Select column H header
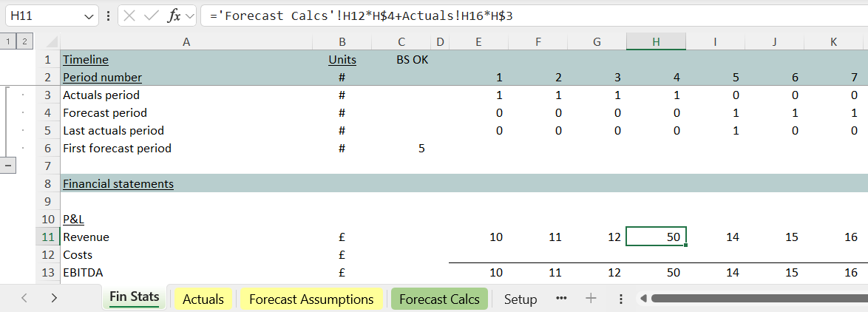The height and width of the screenshot is (312, 868). tap(656, 42)
